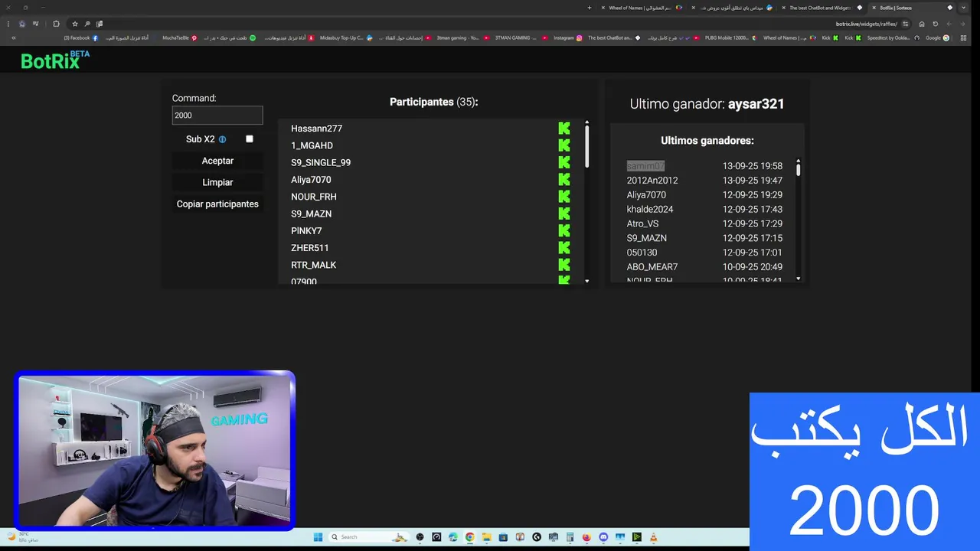Screen dimensions: 980x551
Task: Click last winner name aysar321
Action: click(756, 104)
